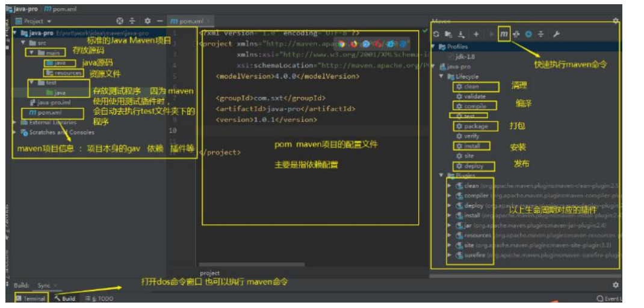
Task: Collapse Lifecycle node in Maven panel
Action: (442, 77)
